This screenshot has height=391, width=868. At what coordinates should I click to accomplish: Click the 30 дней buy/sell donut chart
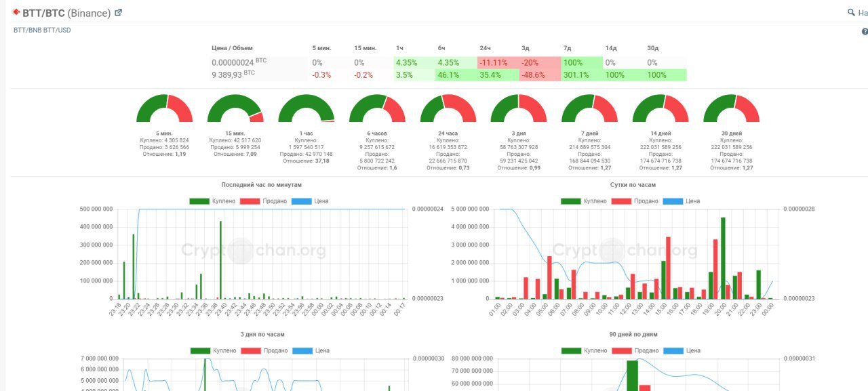point(732,108)
